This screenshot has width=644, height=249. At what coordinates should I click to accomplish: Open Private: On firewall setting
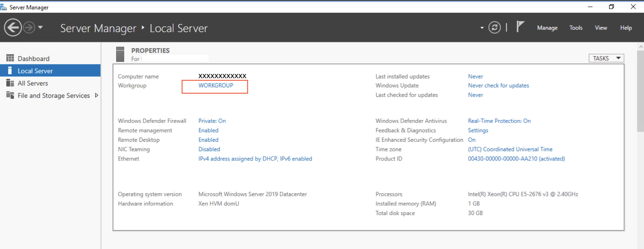[212, 121]
